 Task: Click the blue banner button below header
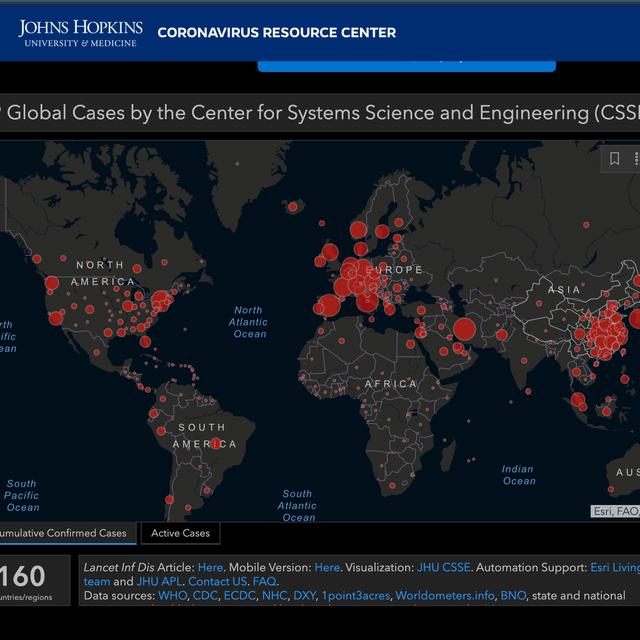[x=407, y=66]
